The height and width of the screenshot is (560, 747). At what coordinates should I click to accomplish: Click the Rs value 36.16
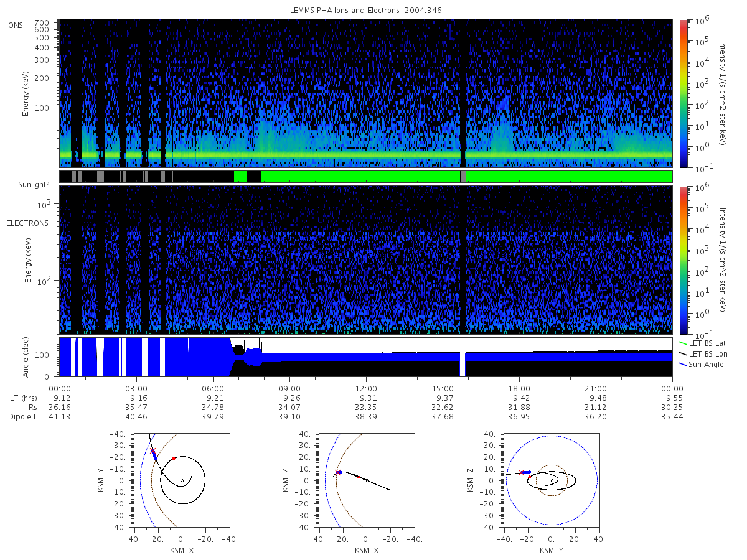[60, 407]
